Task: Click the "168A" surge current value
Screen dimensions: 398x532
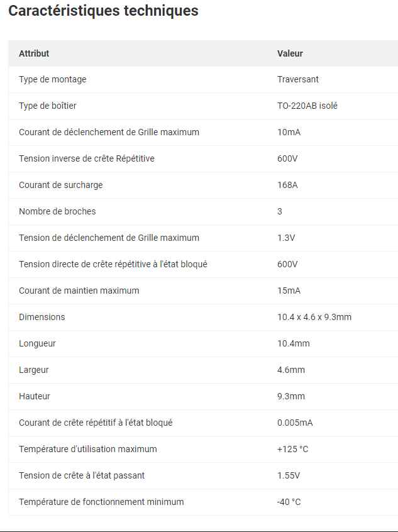Action: tap(287, 185)
